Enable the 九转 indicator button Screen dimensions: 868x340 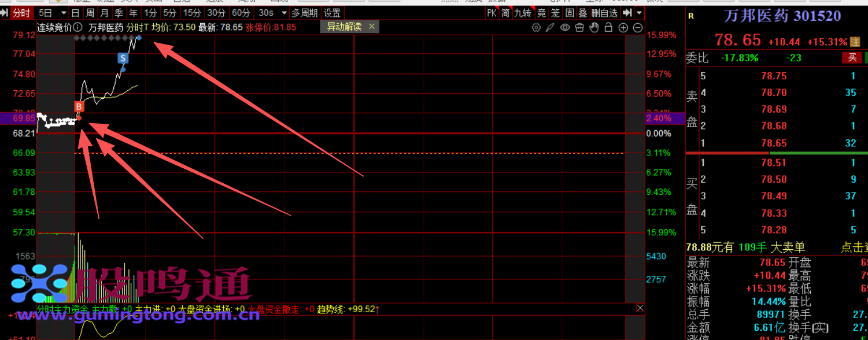(x=524, y=13)
